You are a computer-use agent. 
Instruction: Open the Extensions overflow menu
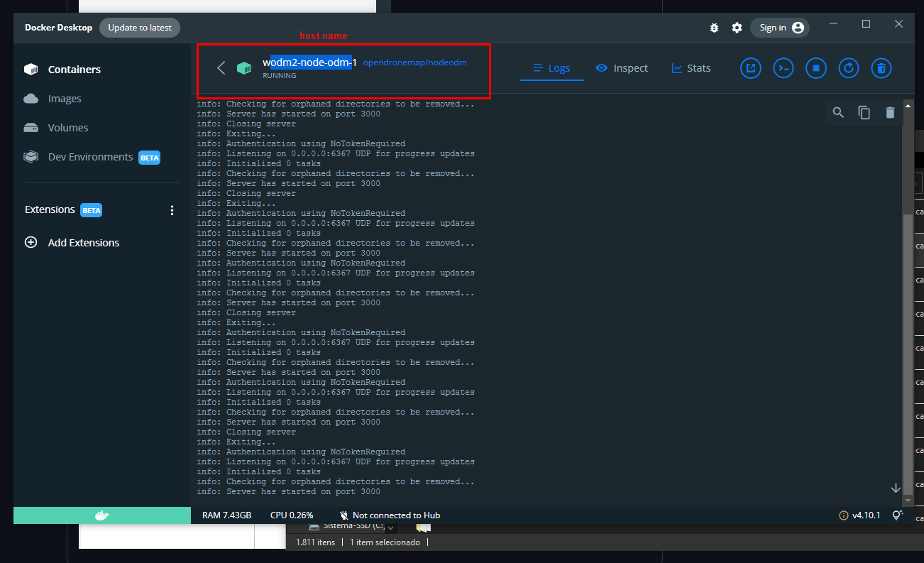pyautogui.click(x=172, y=209)
